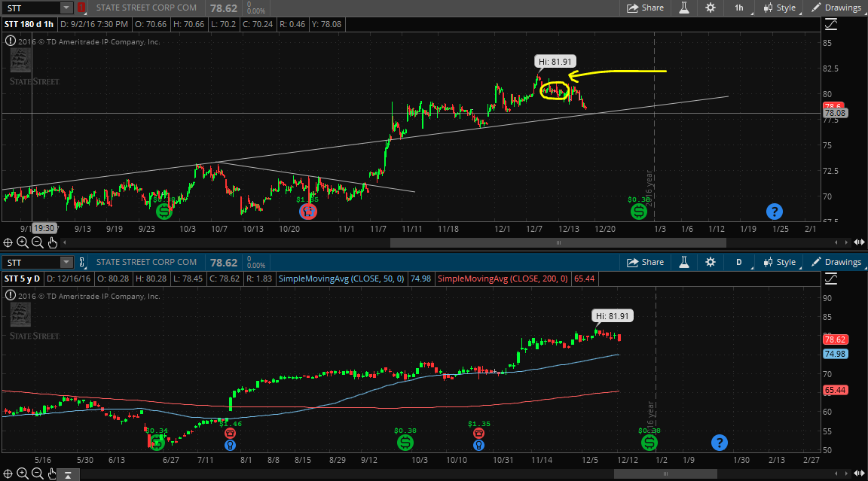Screen dimensions: 868x481
Task: Click the lightbulb earnings icon near 7/11
Action: pyautogui.click(x=230, y=445)
